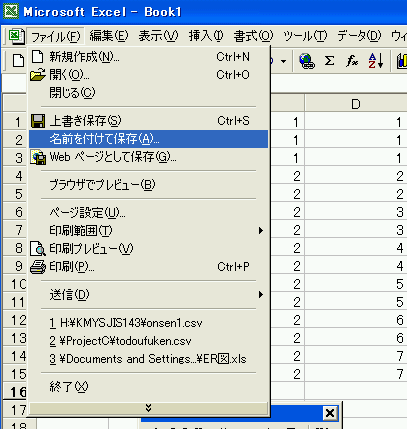
Task: Click the AutoSum sigma icon
Action: 329,61
